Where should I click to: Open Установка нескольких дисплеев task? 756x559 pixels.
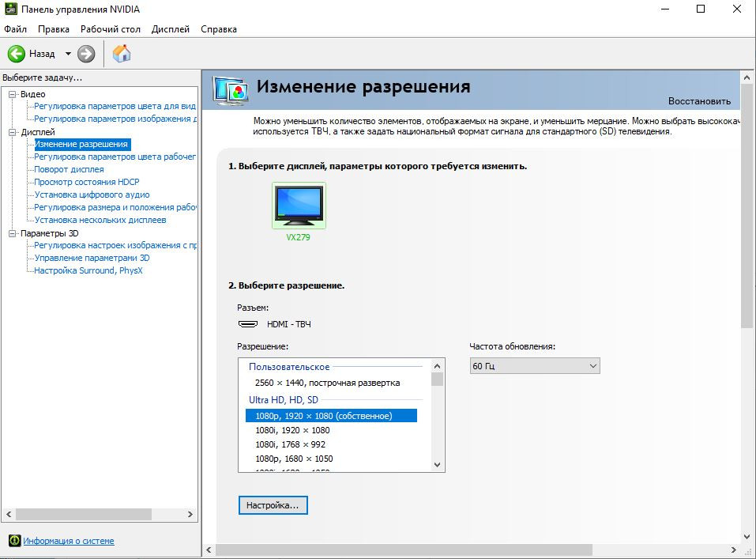100,220
